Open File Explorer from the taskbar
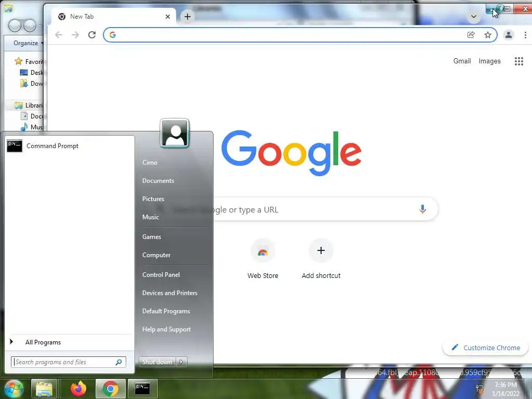The image size is (532, 399). (x=44, y=389)
